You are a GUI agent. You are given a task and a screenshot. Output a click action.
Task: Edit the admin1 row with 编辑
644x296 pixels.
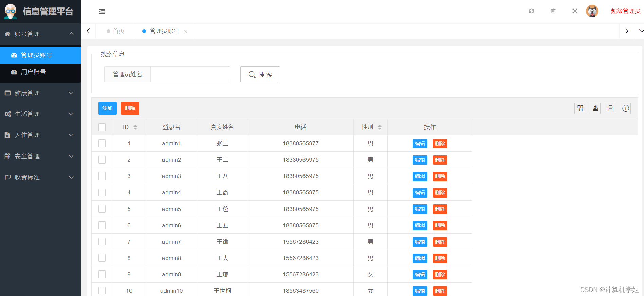click(x=420, y=144)
